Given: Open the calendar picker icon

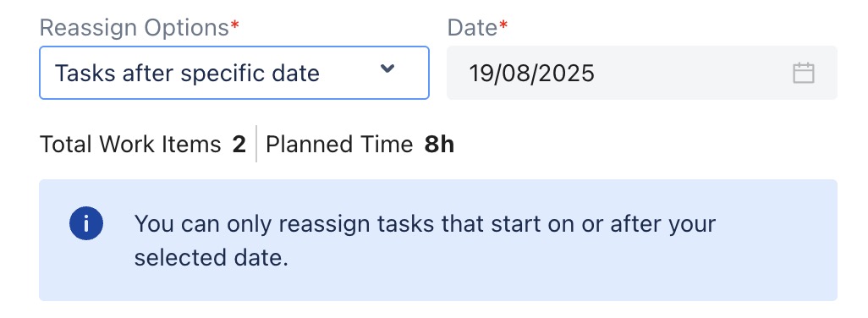Looking at the screenshot, I should pyautogui.click(x=803, y=73).
